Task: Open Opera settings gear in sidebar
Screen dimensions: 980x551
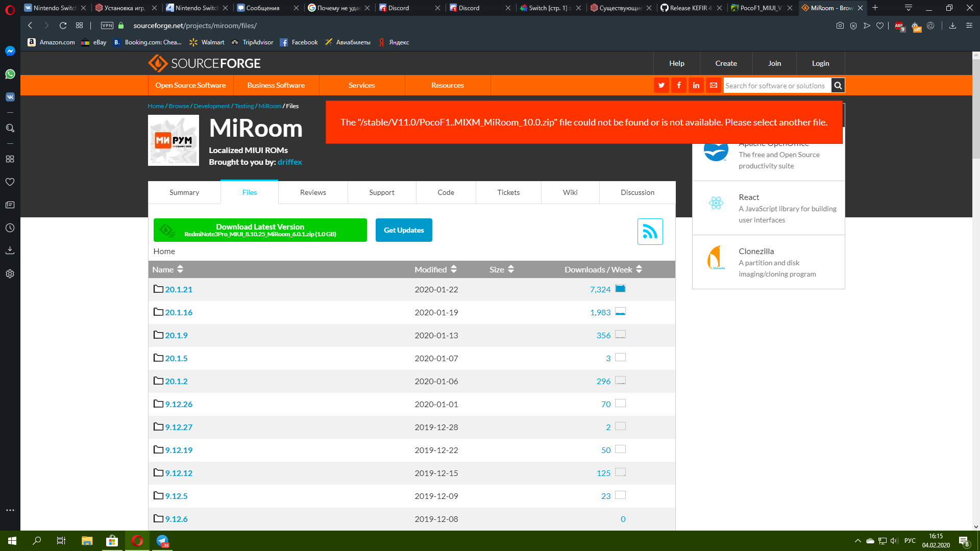Action: (10, 274)
